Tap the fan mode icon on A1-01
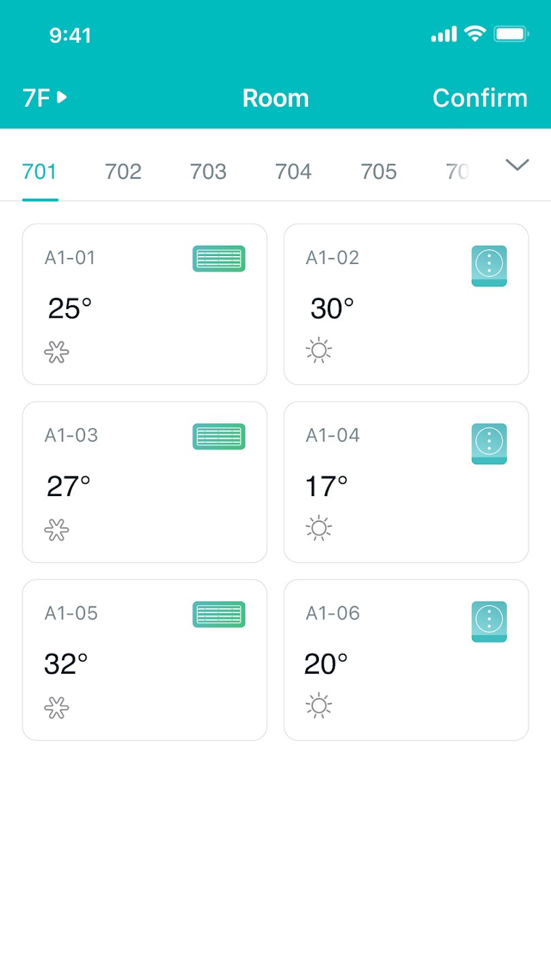The height and width of the screenshot is (980, 551). (56, 352)
